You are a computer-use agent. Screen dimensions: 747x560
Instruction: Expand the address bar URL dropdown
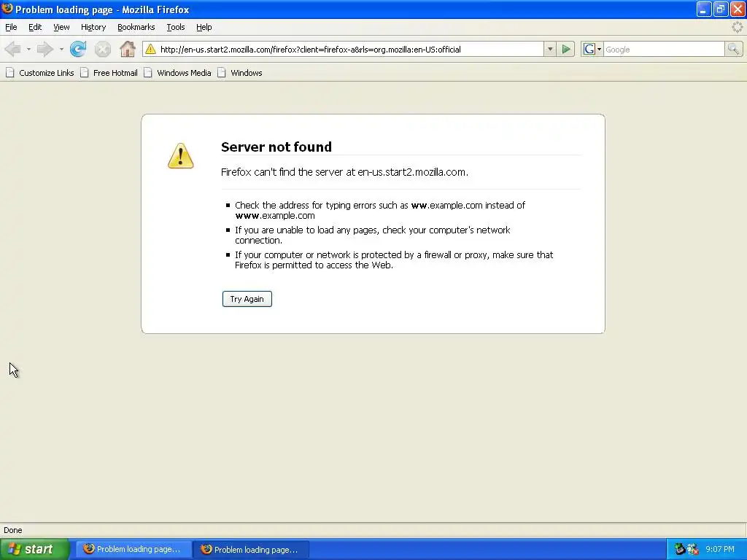pos(550,49)
